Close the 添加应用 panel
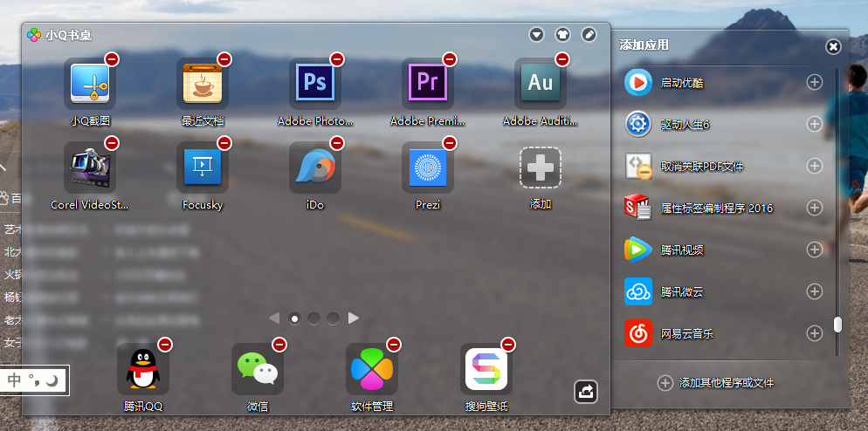The height and width of the screenshot is (431, 868). point(833,46)
